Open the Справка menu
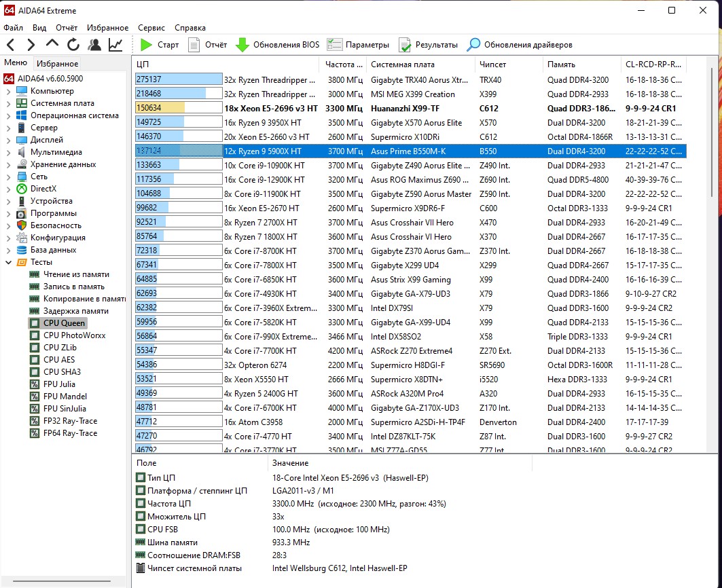This screenshot has height=588, width=722. pos(190,28)
